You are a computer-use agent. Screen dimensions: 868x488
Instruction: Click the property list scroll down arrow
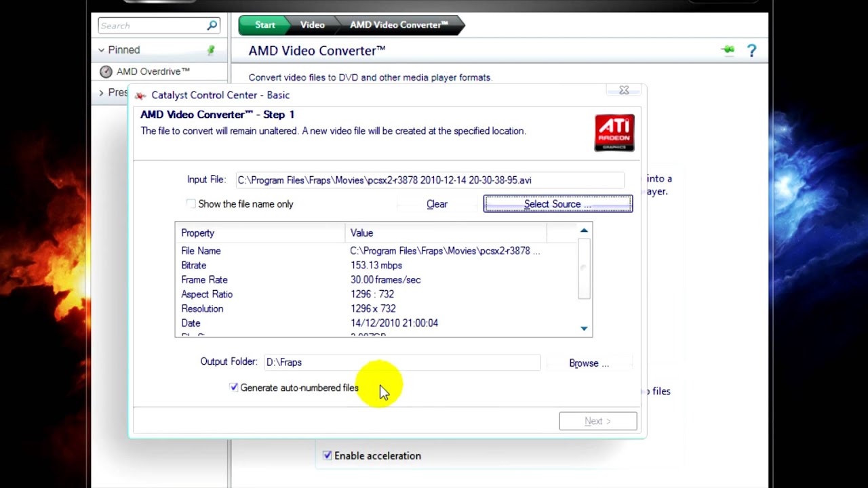[584, 329]
